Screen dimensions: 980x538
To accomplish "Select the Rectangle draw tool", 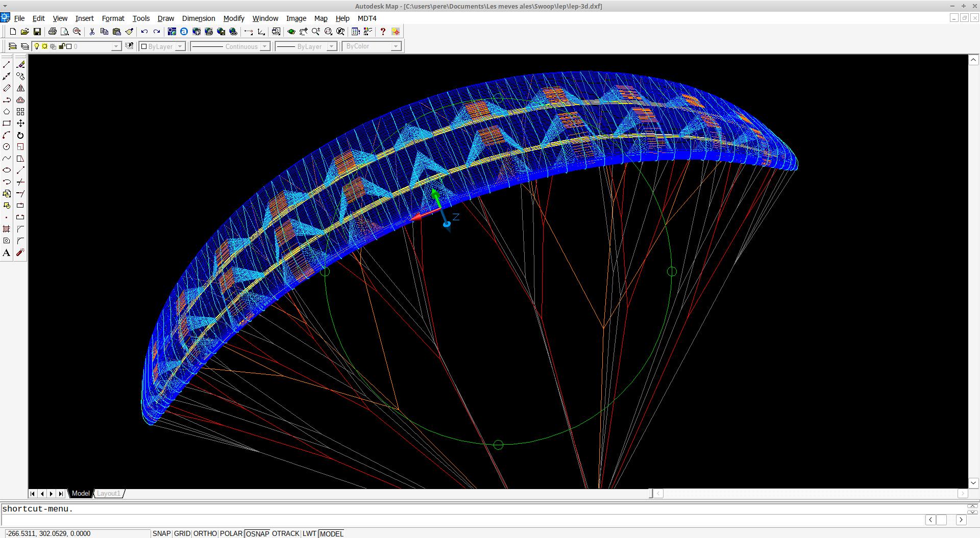I will [7, 123].
